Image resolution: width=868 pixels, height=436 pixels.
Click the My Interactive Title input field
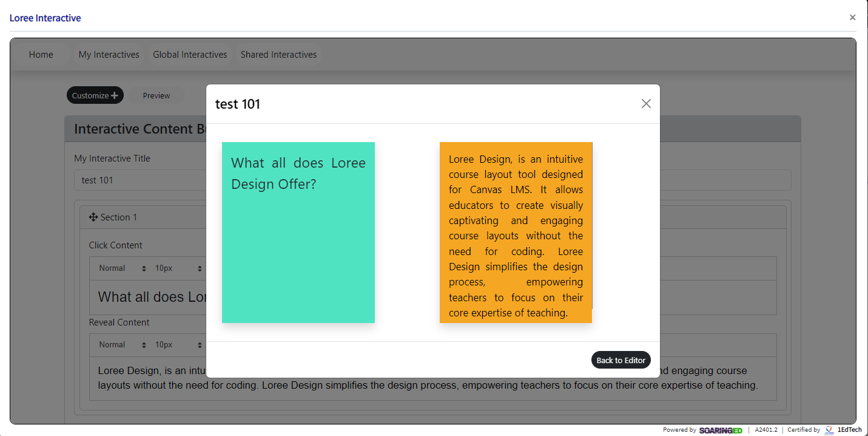click(x=433, y=180)
